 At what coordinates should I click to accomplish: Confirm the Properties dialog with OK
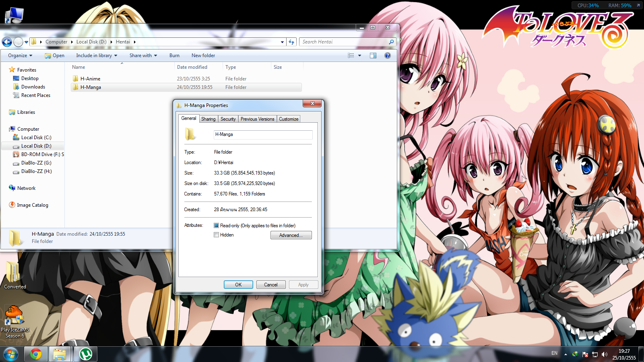pyautogui.click(x=238, y=285)
